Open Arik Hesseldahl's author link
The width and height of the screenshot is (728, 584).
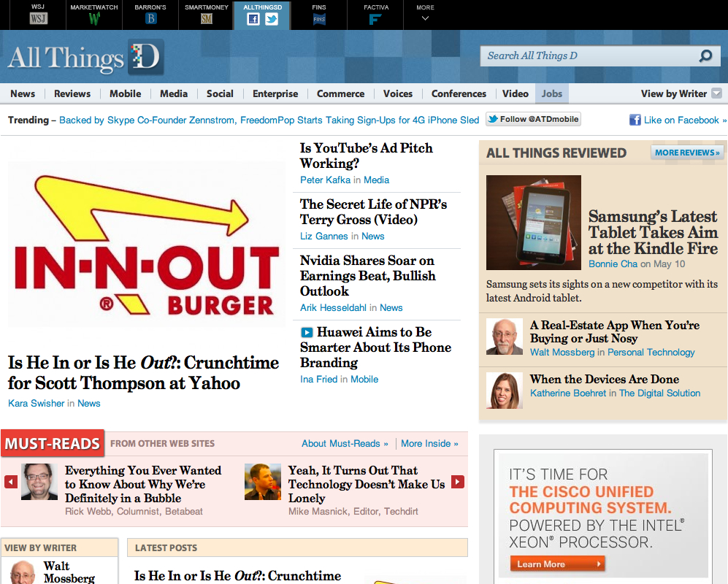pos(334,308)
